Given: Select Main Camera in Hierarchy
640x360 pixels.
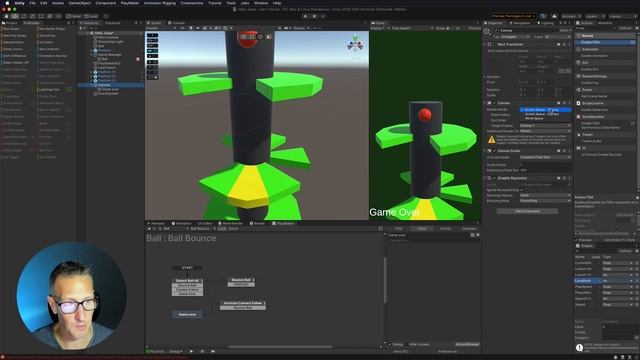Looking at the screenshot, I should click(x=108, y=38).
